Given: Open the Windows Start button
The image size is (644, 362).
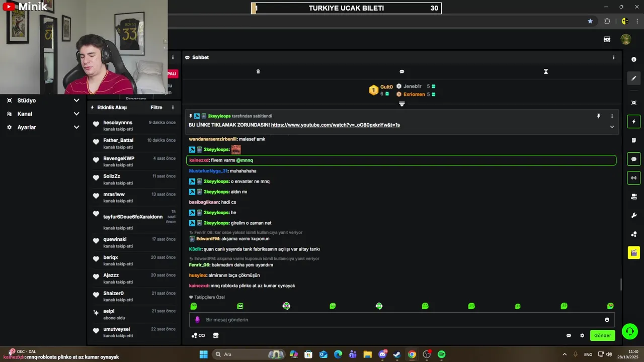Looking at the screenshot, I should (203, 354).
